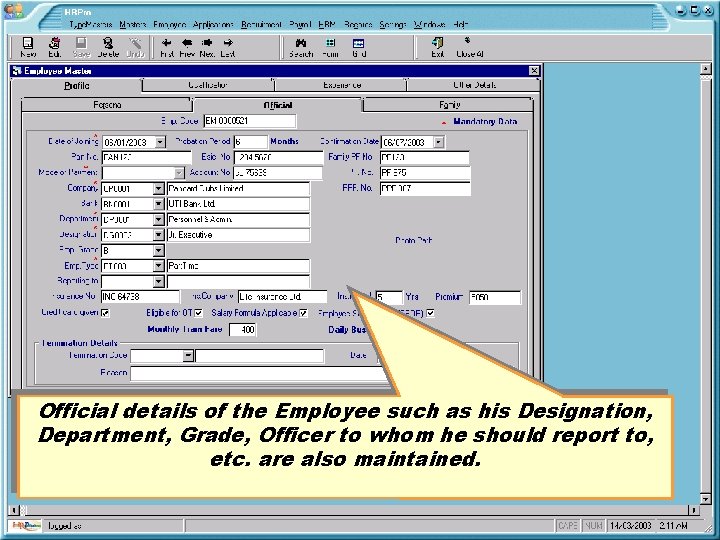Click the Employee Master window title icon
The width and height of the screenshot is (720, 540).
17,71
